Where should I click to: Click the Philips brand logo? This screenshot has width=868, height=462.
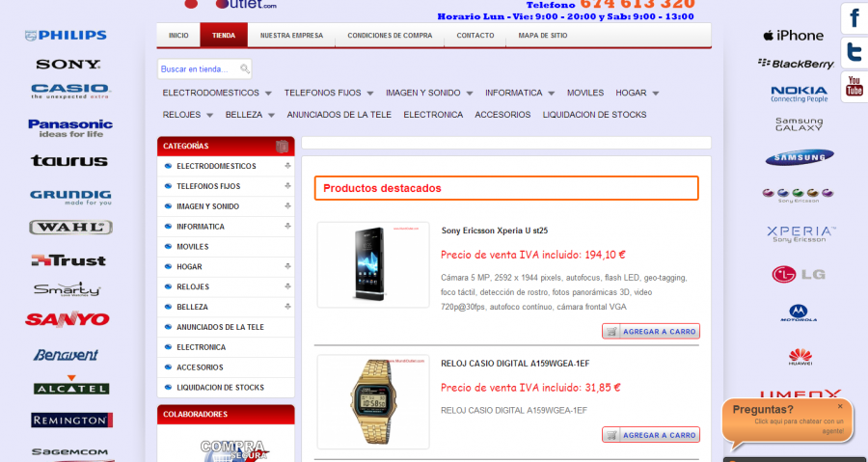pyautogui.click(x=66, y=36)
